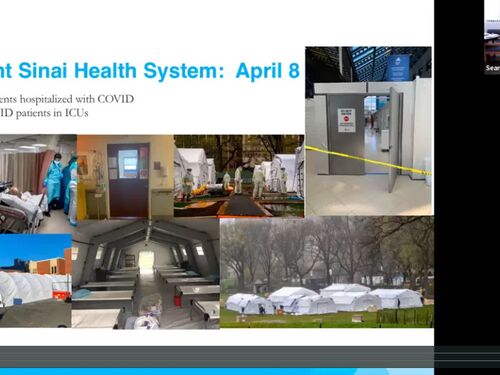The image size is (500, 375).
Task: Select the isolation door with caution tape photo
Action: tap(369, 131)
